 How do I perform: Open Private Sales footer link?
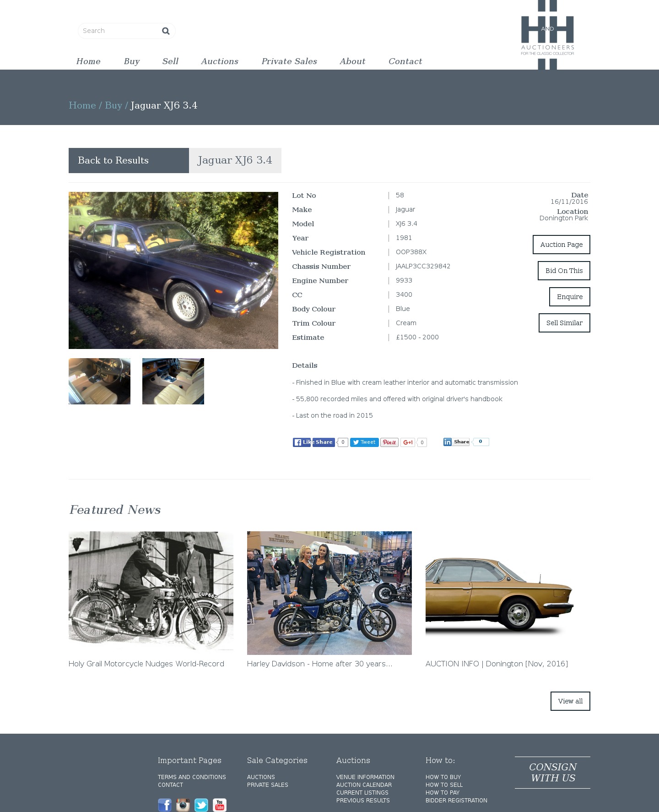(268, 785)
